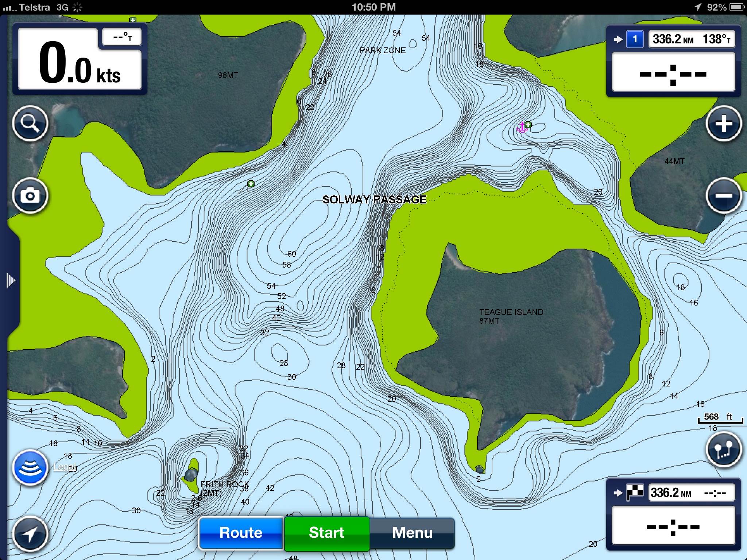Center map on current location arrow
747x560 pixels.
(30, 534)
